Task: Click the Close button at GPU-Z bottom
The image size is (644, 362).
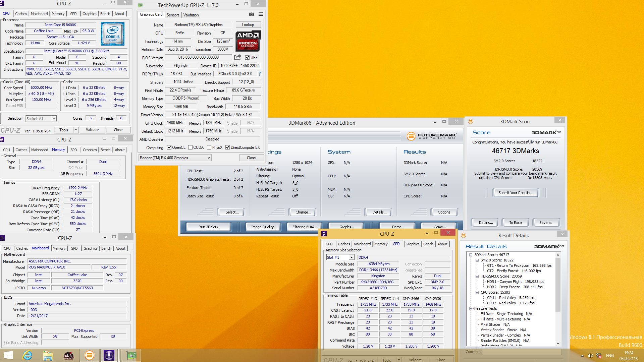Action: tap(251, 158)
